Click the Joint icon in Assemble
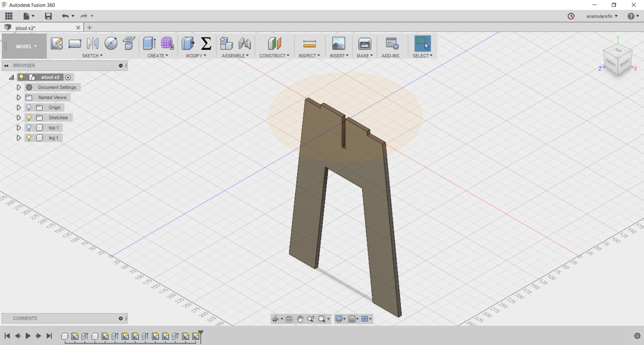The height and width of the screenshot is (345, 644). tap(245, 44)
